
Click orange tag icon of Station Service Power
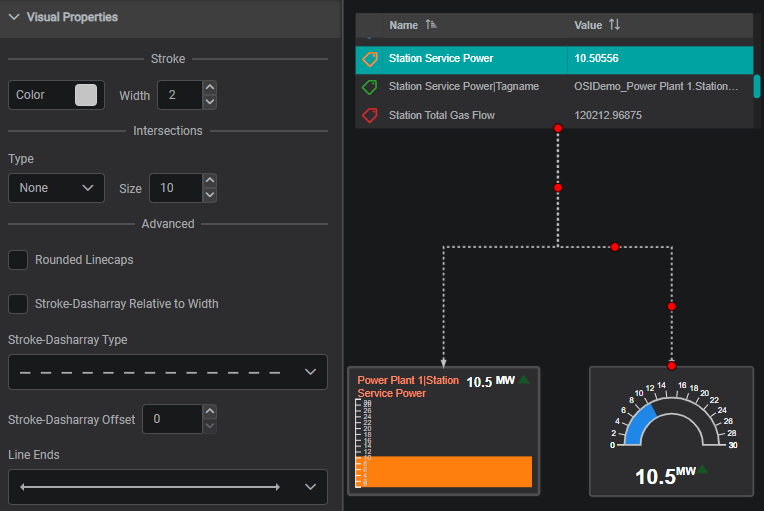click(x=370, y=59)
